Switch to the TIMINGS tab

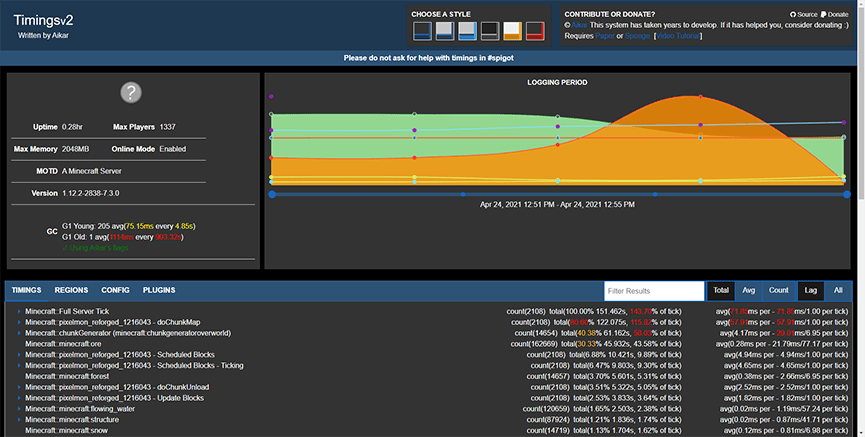pyautogui.click(x=26, y=290)
